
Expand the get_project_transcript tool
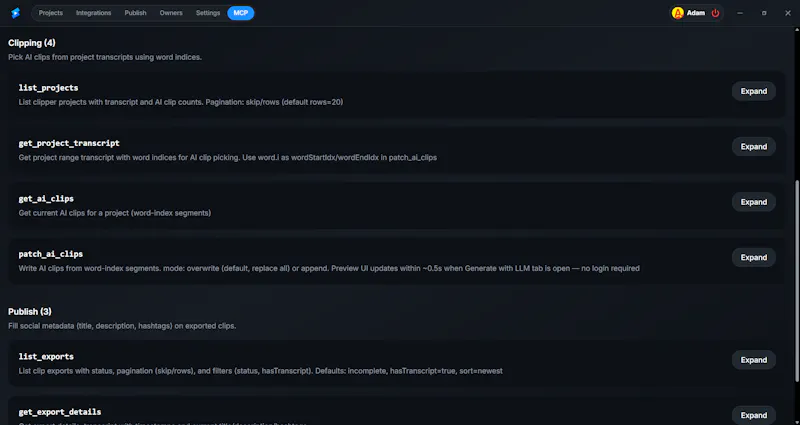(754, 146)
